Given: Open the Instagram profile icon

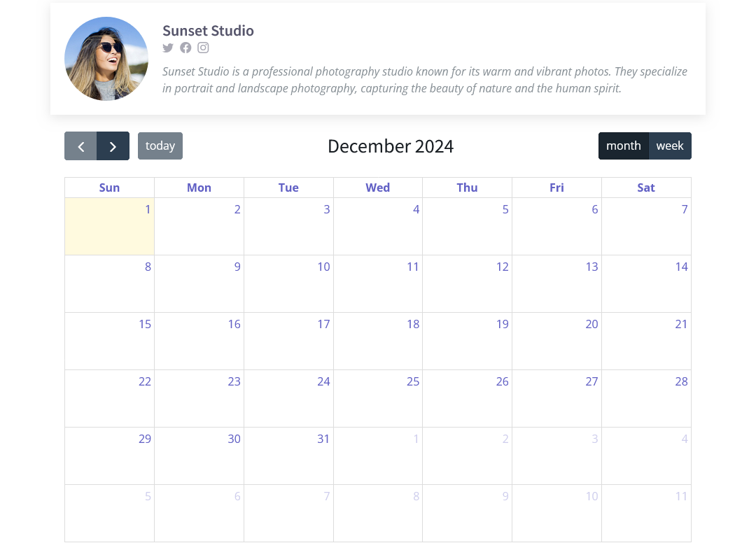Looking at the screenshot, I should click(203, 48).
